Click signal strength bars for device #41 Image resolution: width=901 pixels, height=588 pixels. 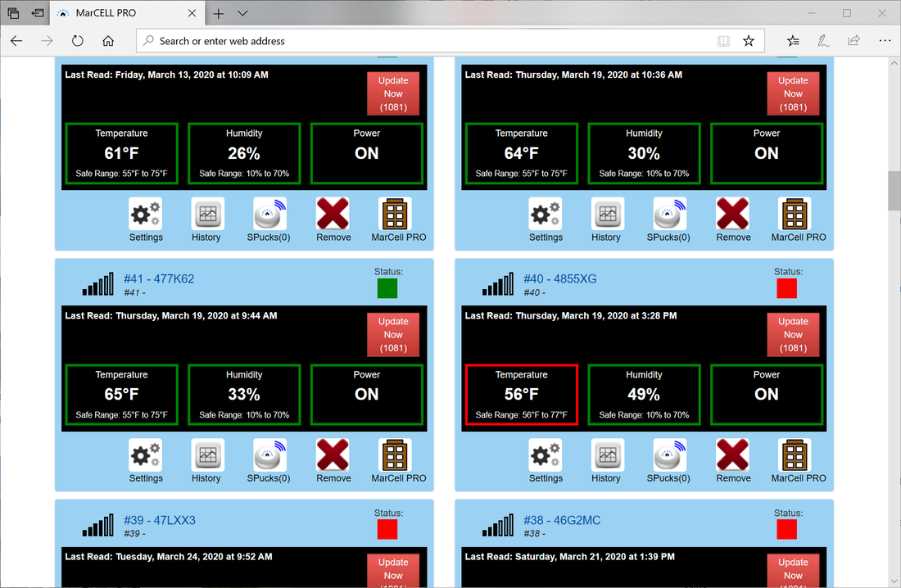(97, 284)
